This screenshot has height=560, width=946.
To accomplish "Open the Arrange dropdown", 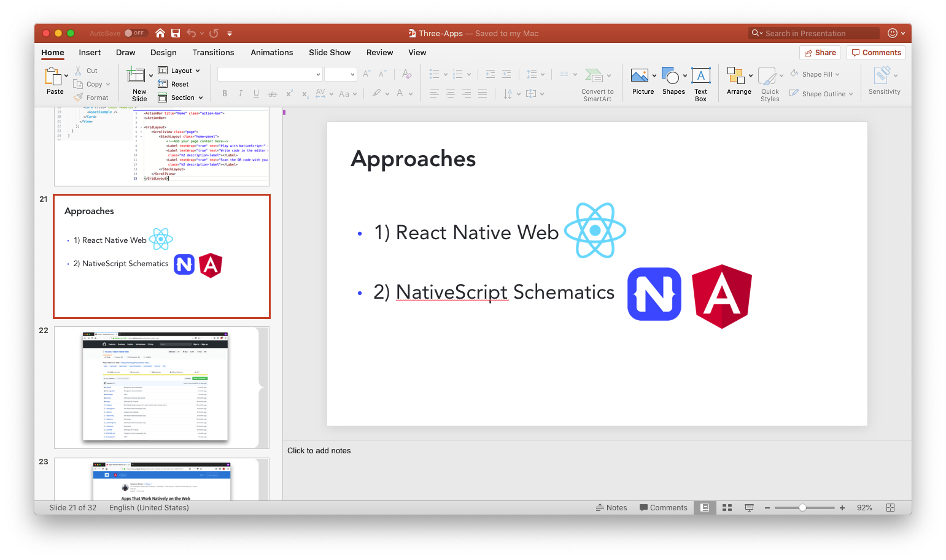I will tap(739, 81).
